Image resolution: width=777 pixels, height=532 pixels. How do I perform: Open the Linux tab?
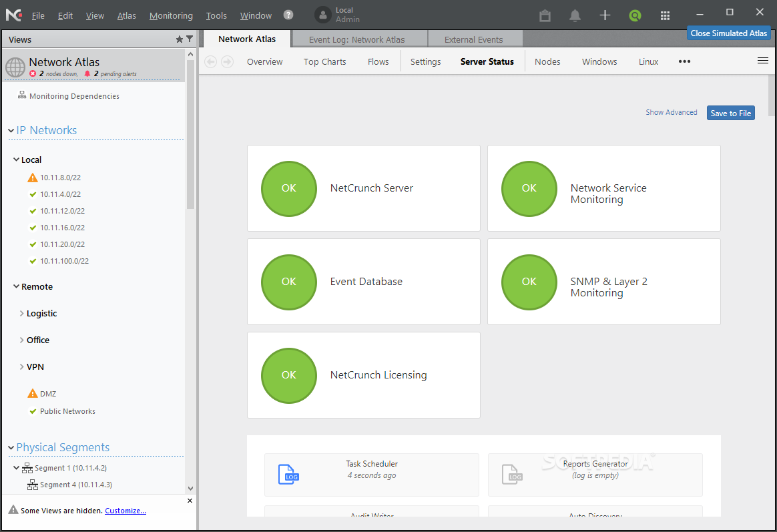point(648,61)
